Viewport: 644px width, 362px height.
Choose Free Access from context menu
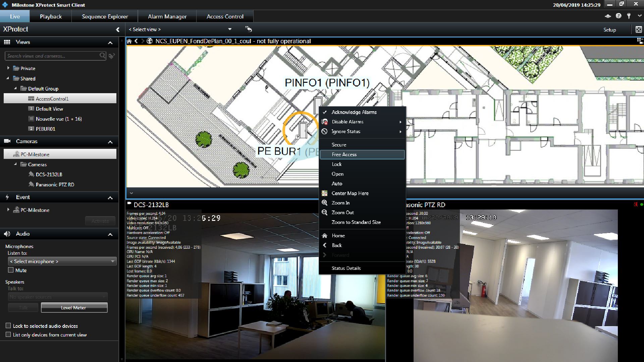(x=344, y=155)
